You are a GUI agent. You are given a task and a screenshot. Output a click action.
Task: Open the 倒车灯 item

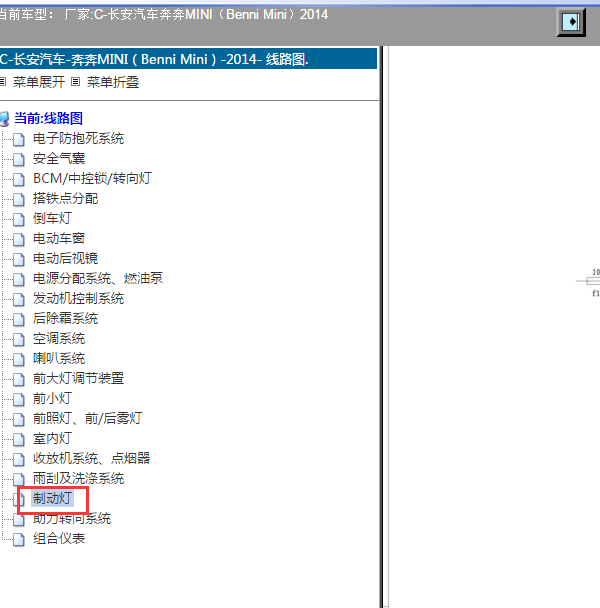52,218
